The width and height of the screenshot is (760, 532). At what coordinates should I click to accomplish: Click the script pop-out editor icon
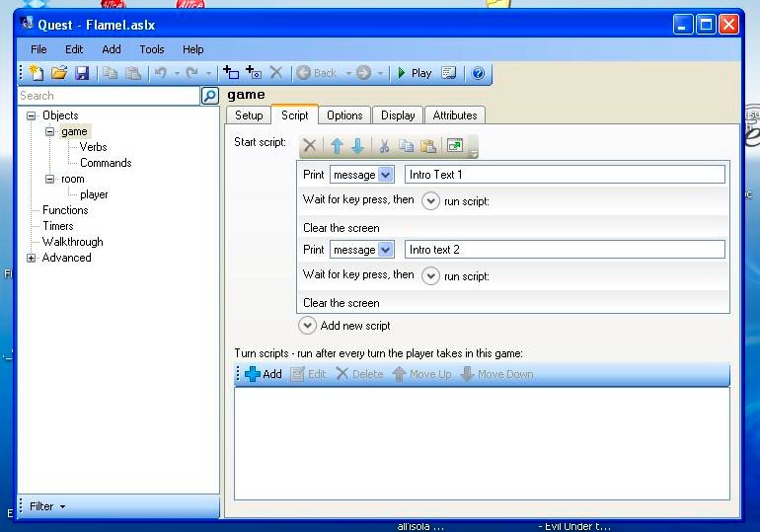[454, 146]
